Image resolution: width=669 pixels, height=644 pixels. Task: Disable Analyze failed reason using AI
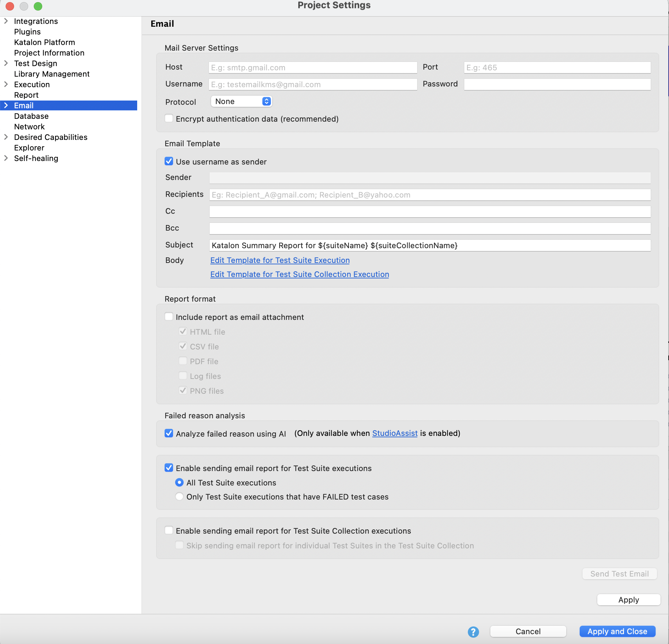click(x=169, y=433)
